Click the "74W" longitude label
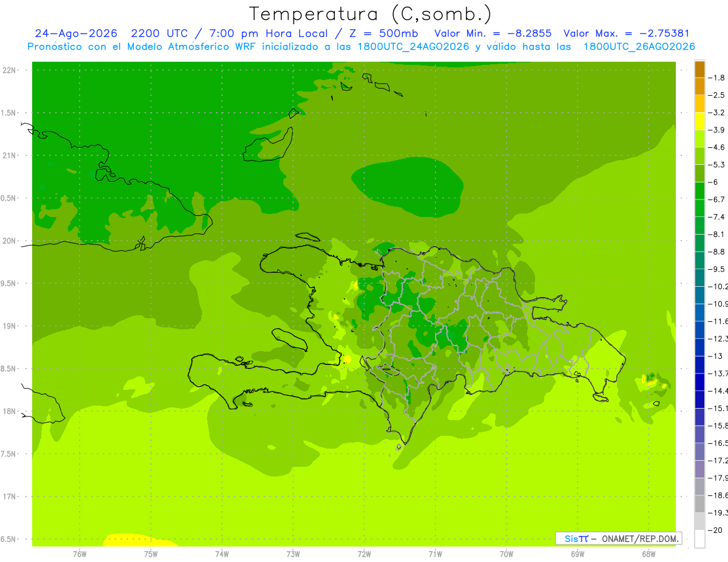Image resolution: width=728 pixels, height=562 pixels. [x=222, y=554]
